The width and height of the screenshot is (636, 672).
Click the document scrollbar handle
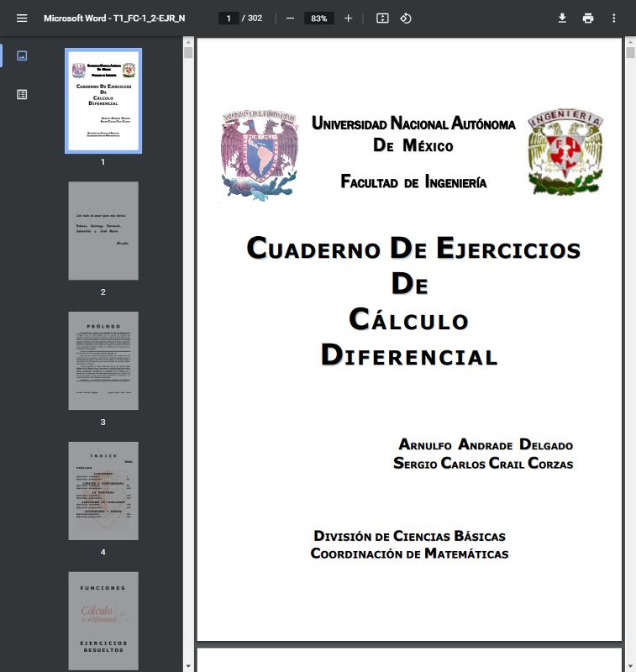pos(630,53)
